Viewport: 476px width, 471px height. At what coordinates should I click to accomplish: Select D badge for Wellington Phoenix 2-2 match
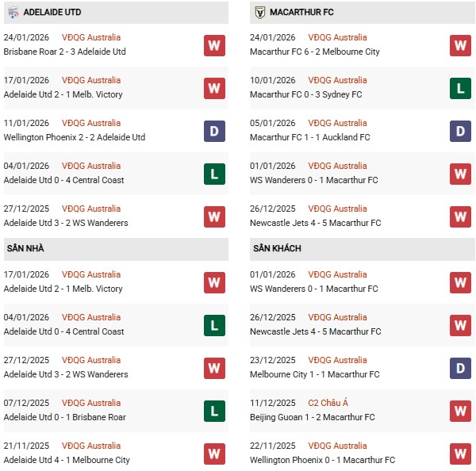coord(214,131)
